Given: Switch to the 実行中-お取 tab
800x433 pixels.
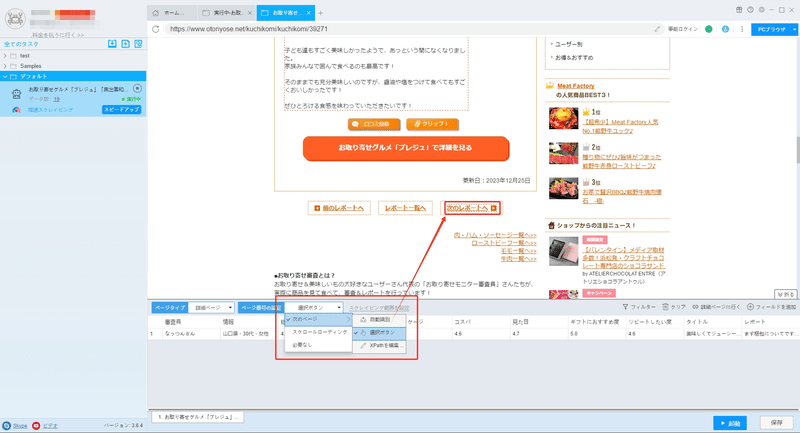Looking at the screenshot, I should pos(227,13).
